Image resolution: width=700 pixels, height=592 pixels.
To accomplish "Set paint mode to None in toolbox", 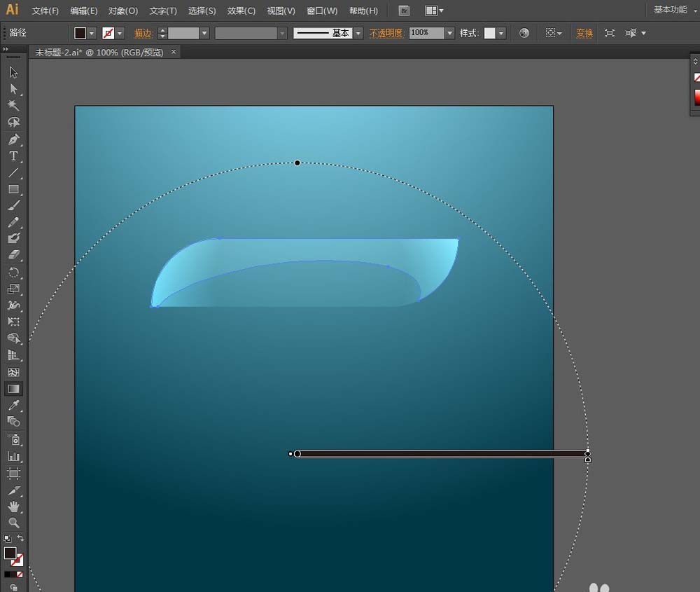I will pos(20,574).
